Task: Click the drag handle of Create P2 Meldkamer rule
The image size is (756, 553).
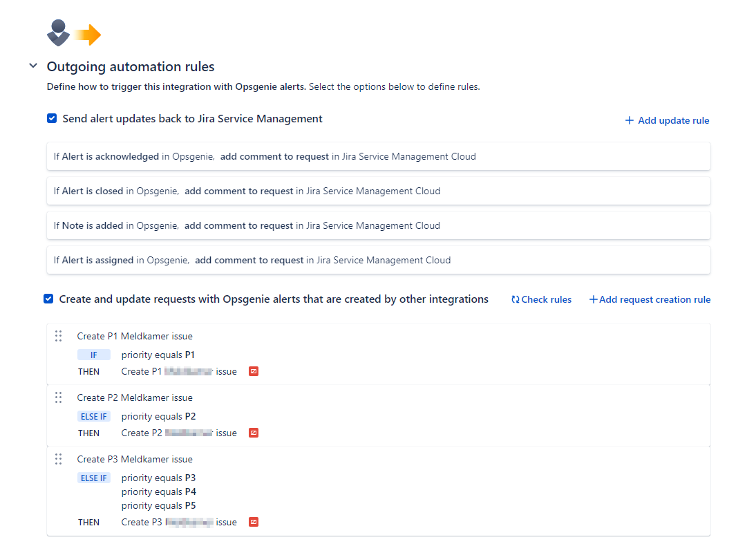Action: click(x=59, y=397)
